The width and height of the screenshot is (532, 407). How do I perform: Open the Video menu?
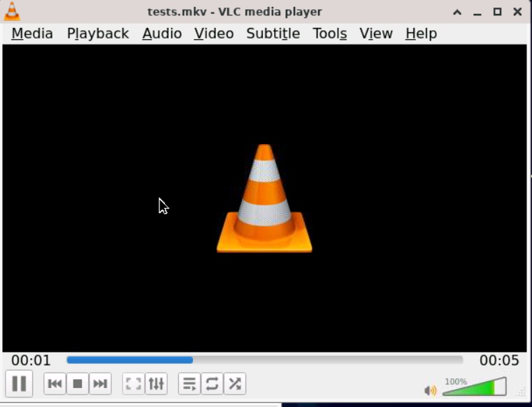pyautogui.click(x=214, y=34)
